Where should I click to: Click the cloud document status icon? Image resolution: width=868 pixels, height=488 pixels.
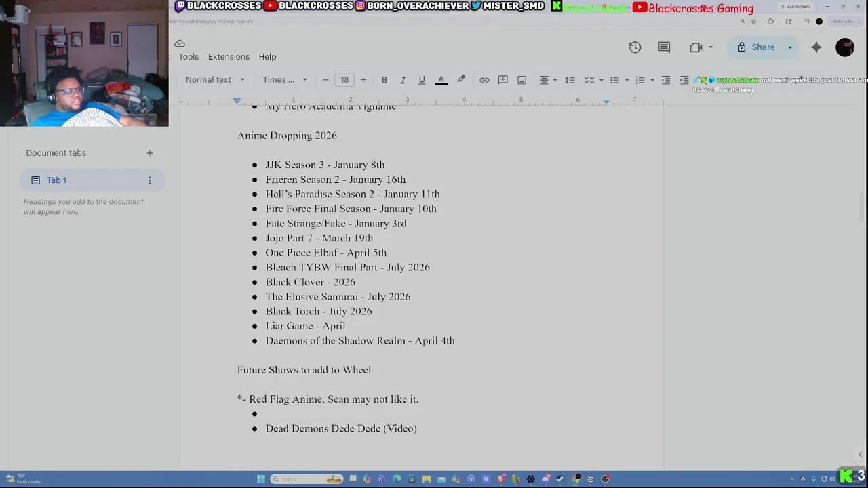coord(180,43)
